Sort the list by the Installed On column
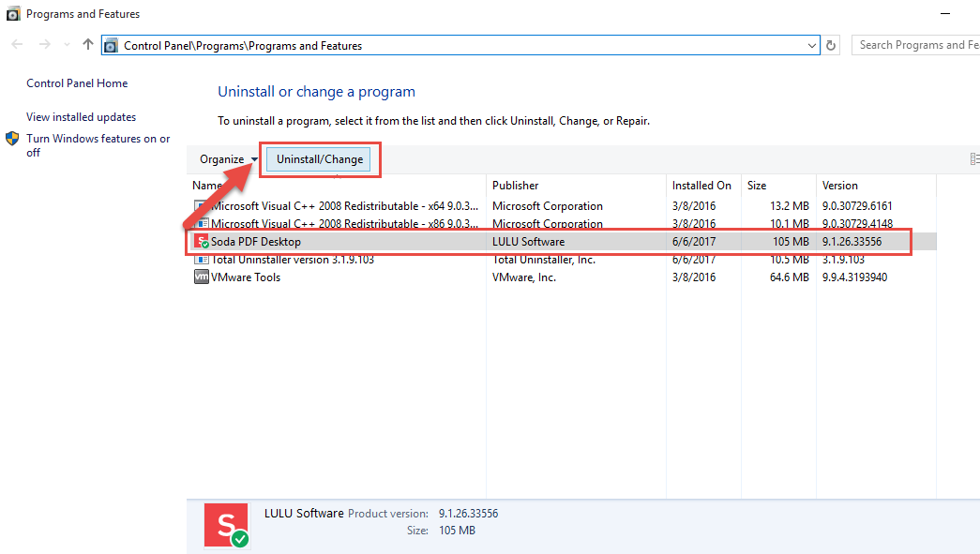The width and height of the screenshot is (980, 554). (x=701, y=185)
